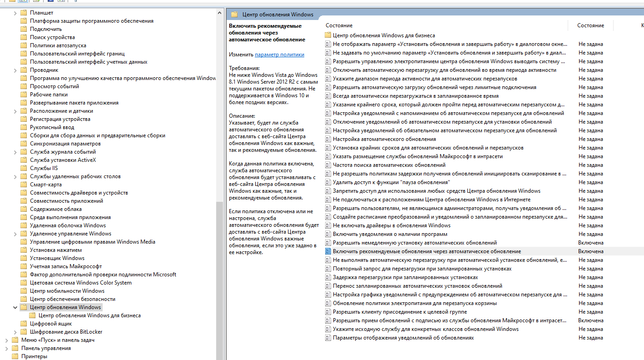Click the icon of Разрешить немедленную установку автоматических обновлений

pyautogui.click(x=328, y=243)
